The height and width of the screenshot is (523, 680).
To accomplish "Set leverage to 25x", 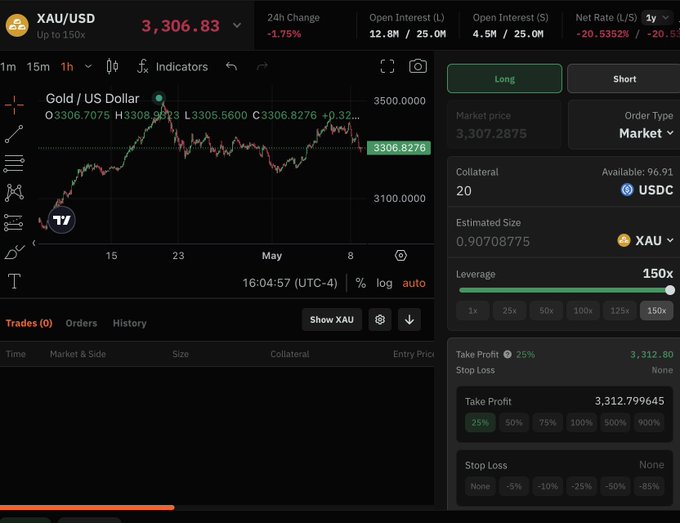I will 509,311.
